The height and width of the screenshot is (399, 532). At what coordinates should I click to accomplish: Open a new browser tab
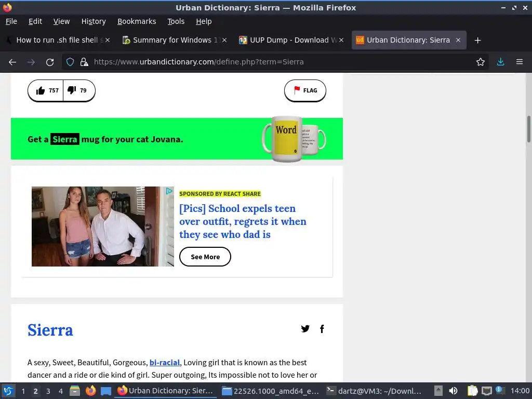pyautogui.click(x=478, y=41)
